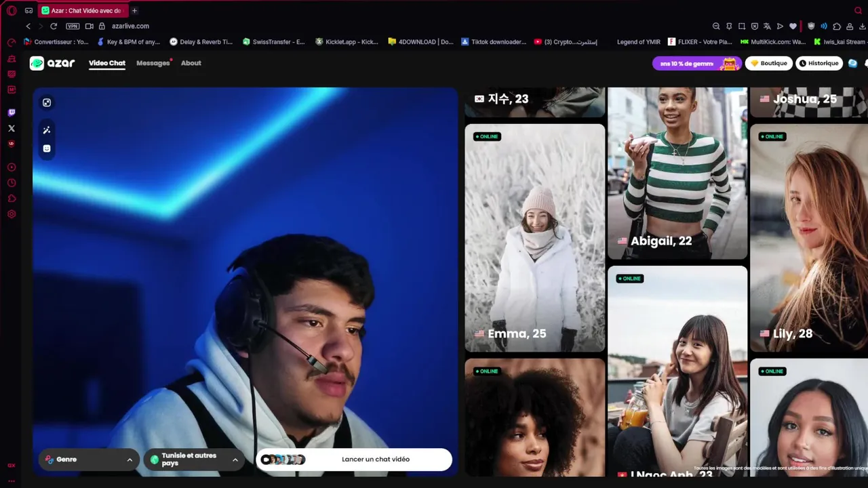
Task: Open the magic wand effects icon
Action: [47, 130]
